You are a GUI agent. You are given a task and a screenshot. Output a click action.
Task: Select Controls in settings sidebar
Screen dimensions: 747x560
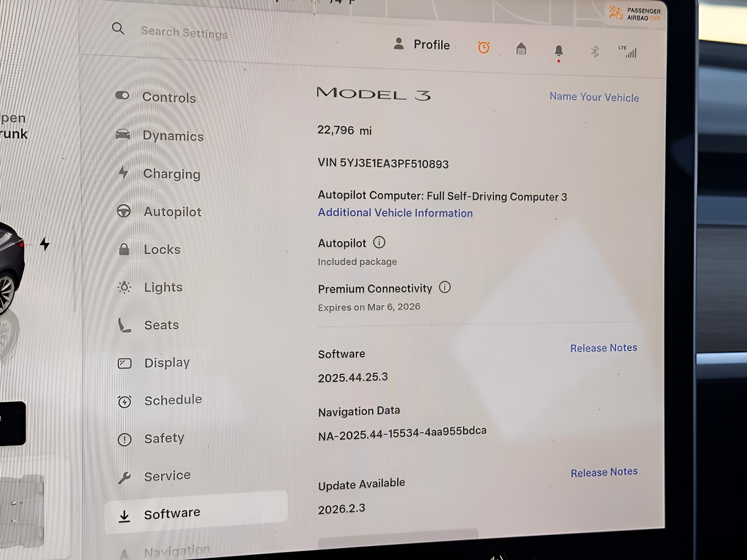pyautogui.click(x=168, y=97)
